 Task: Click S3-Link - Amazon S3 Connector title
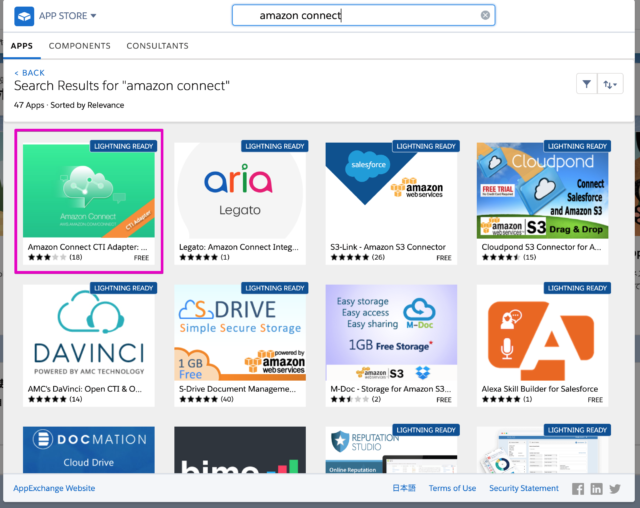click(388, 247)
